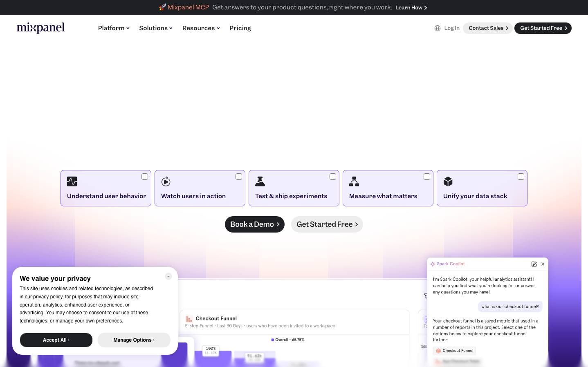Click the Measure what matters hierarchy icon
This screenshot has width=588, height=367.
(354, 181)
